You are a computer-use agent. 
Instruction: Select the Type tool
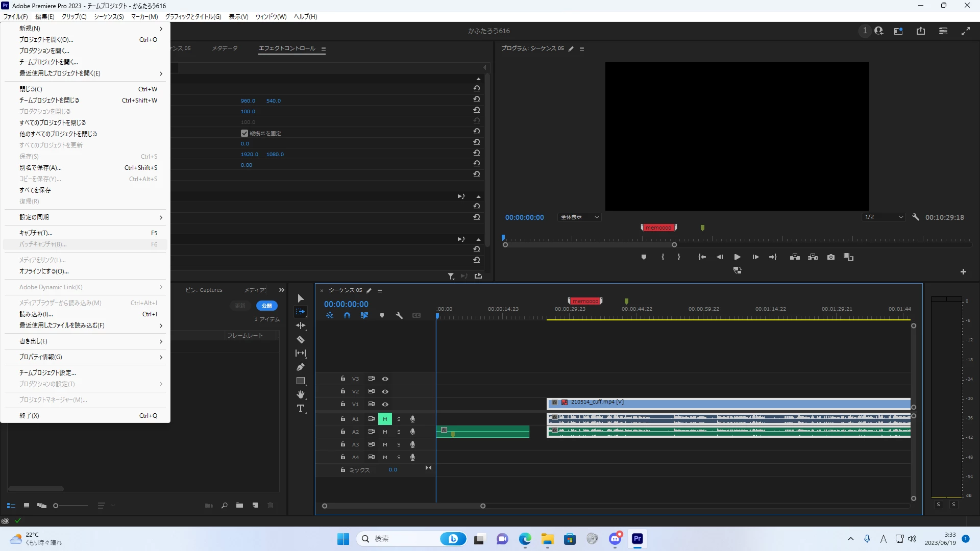coord(301,408)
